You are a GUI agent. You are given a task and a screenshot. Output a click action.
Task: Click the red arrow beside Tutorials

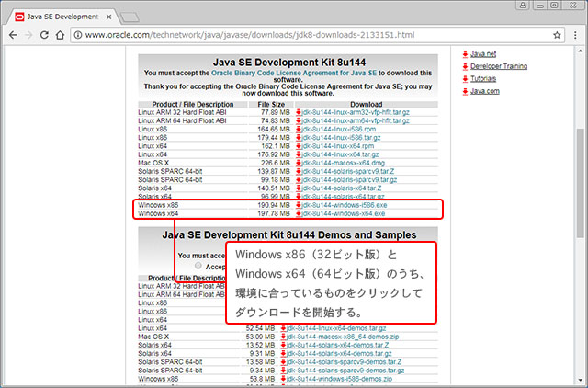[465, 79]
